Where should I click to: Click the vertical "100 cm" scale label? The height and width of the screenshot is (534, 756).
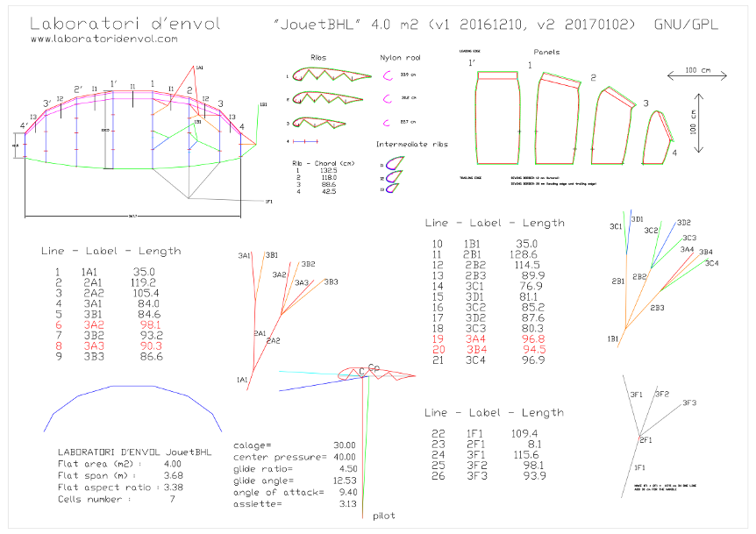tap(693, 123)
